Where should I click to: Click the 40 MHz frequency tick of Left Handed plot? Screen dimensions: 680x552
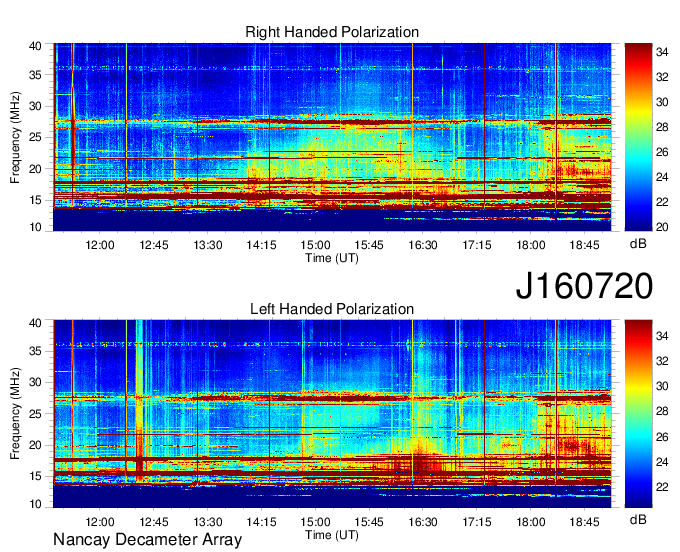[36, 322]
